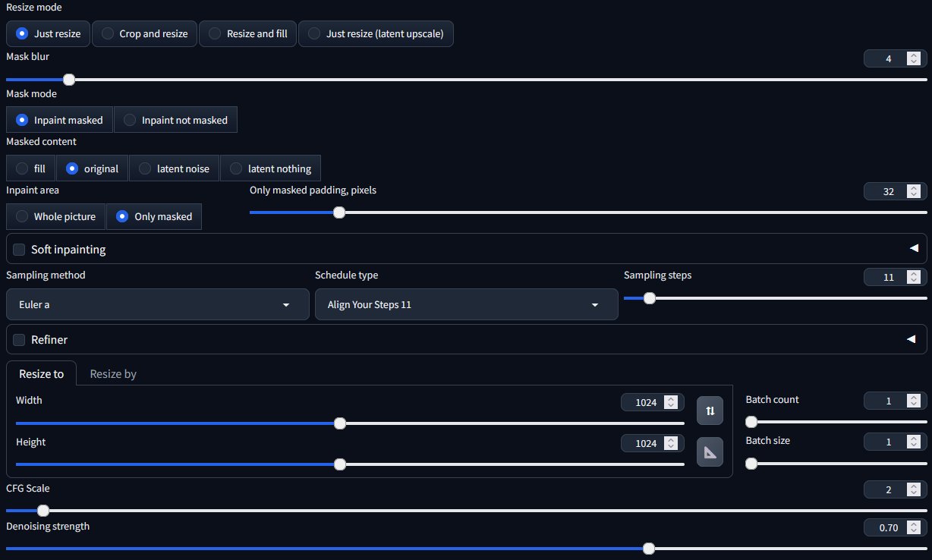932x560 pixels.
Task: Click the Denoising strength slider handle
Action: (x=648, y=548)
